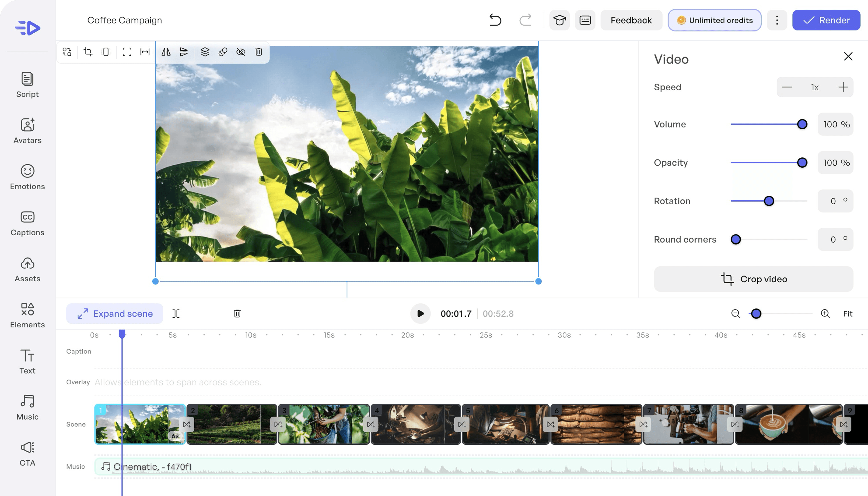
Task: Open the Elements panel
Action: 27,315
